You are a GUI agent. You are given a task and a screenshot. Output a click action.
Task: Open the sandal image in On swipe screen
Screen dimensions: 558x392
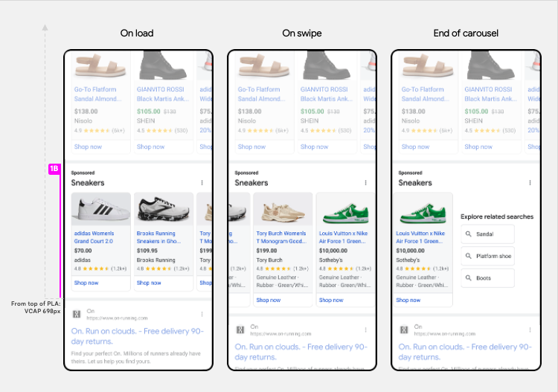tap(265, 65)
